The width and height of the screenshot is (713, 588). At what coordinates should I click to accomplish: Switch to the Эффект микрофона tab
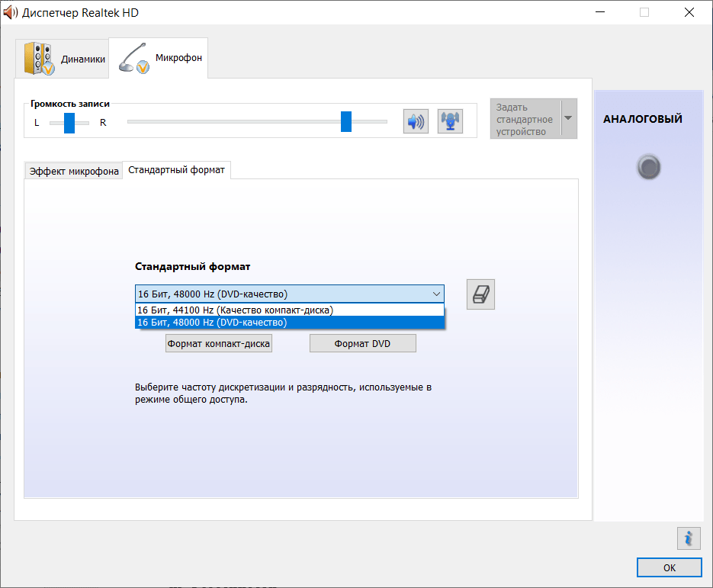(73, 170)
